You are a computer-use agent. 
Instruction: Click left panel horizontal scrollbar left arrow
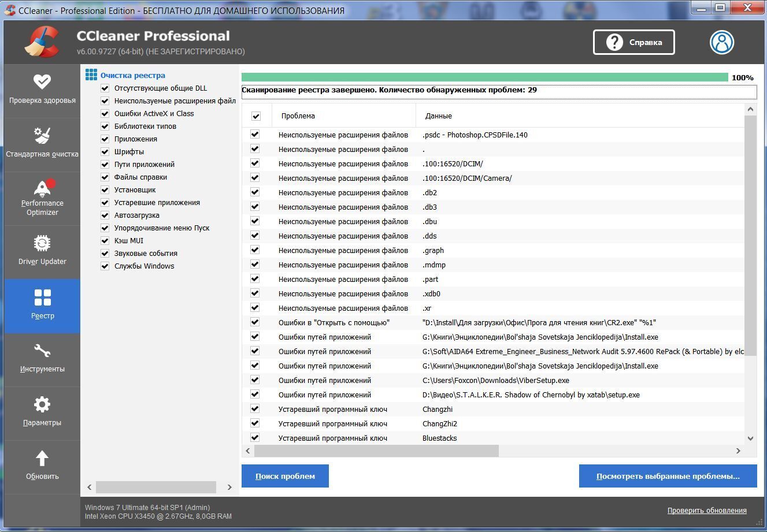[x=90, y=487]
